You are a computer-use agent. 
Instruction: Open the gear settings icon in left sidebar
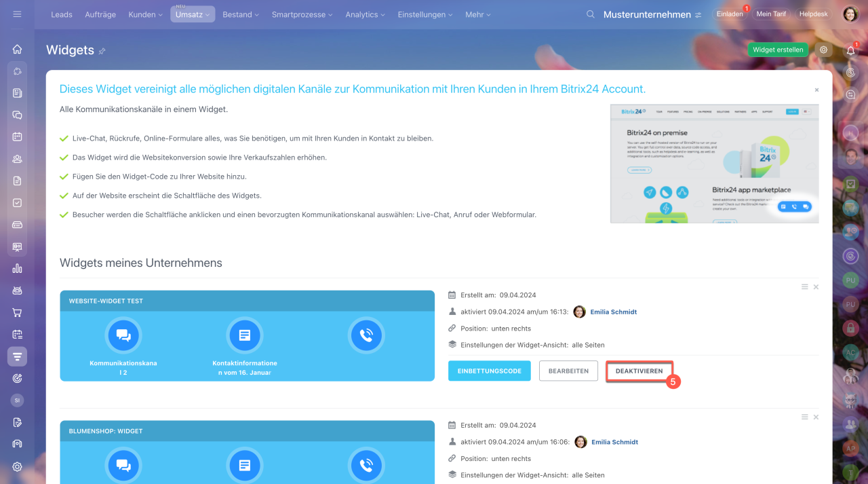tap(17, 466)
